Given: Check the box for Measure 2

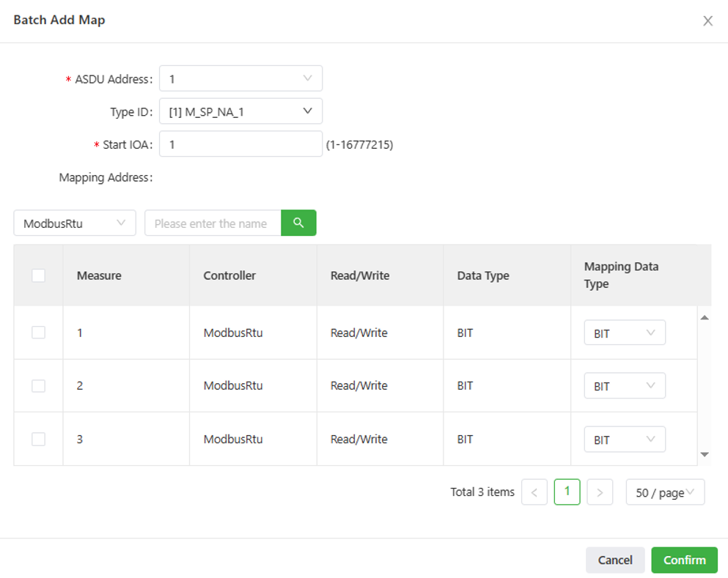Looking at the screenshot, I should pos(39,386).
